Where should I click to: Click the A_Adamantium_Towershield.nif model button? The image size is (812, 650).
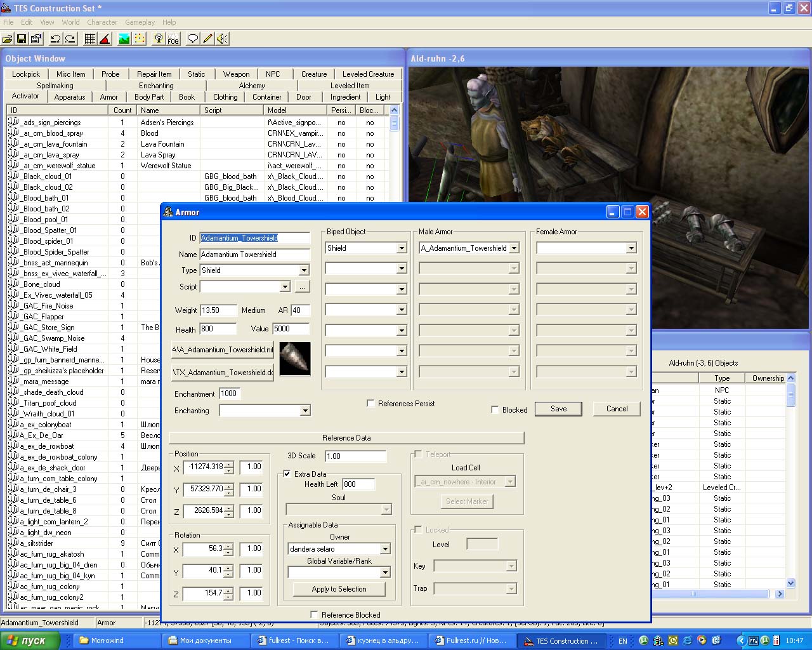pyautogui.click(x=222, y=350)
